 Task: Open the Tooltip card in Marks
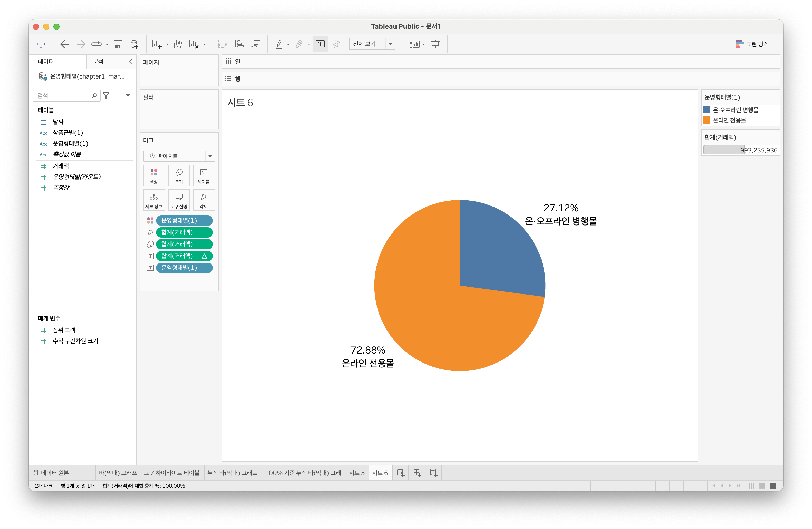point(179,200)
